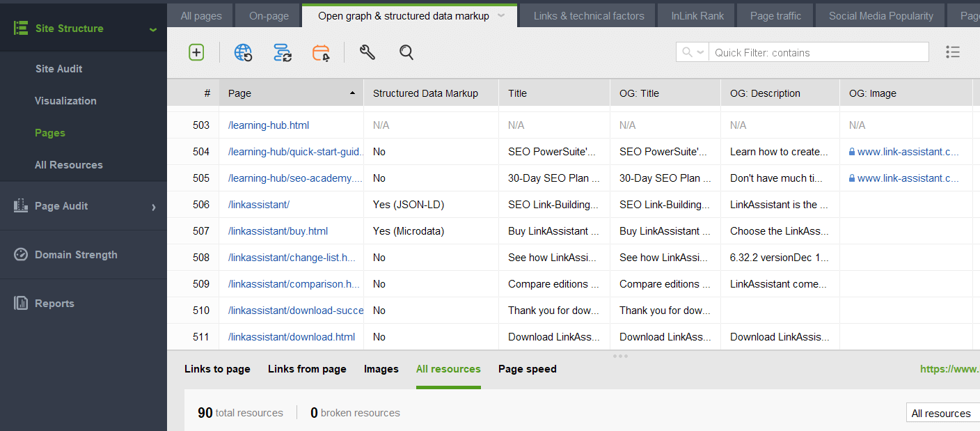Click the magnifier search toolbar icon
980x431 pixels.
pos(406,52)
